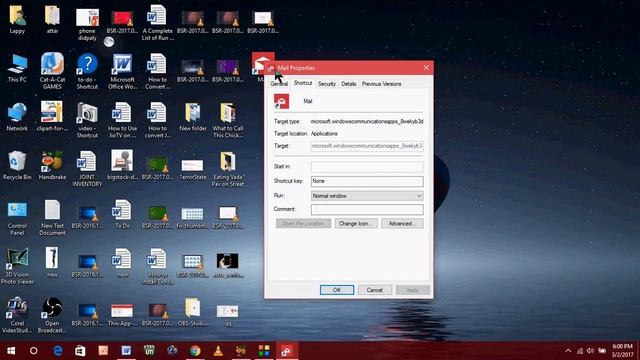The image size is (640, 360).
Task: Launch Microsoft Edge from taskbar
Action: (x=58, y=351)
